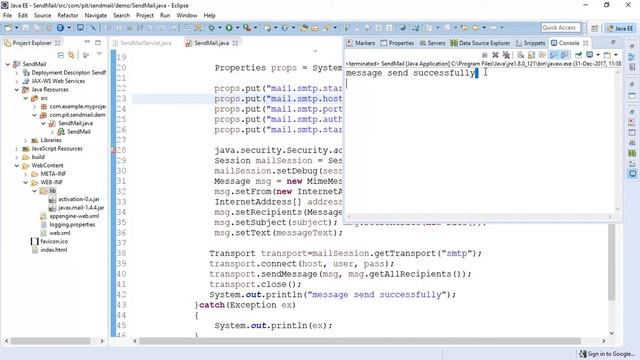Expand the Deployment Descriptor node
Screen dimensions: 640x360
coord(17,73)
